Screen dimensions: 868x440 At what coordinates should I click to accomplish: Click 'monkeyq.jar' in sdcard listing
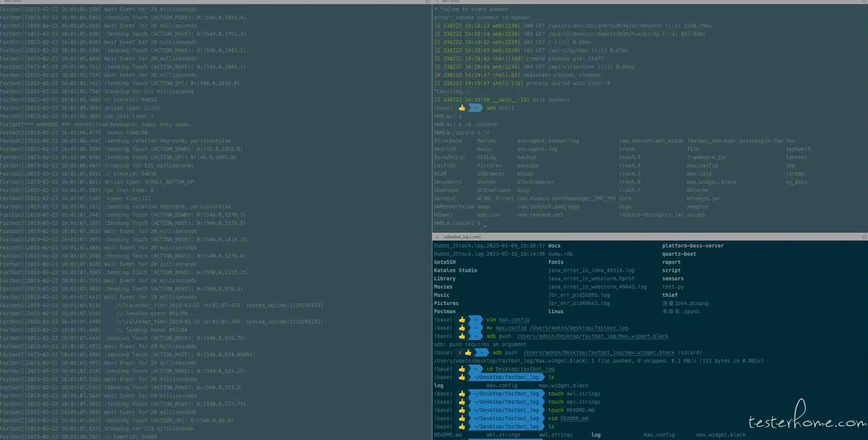click(x=704, y=198)
